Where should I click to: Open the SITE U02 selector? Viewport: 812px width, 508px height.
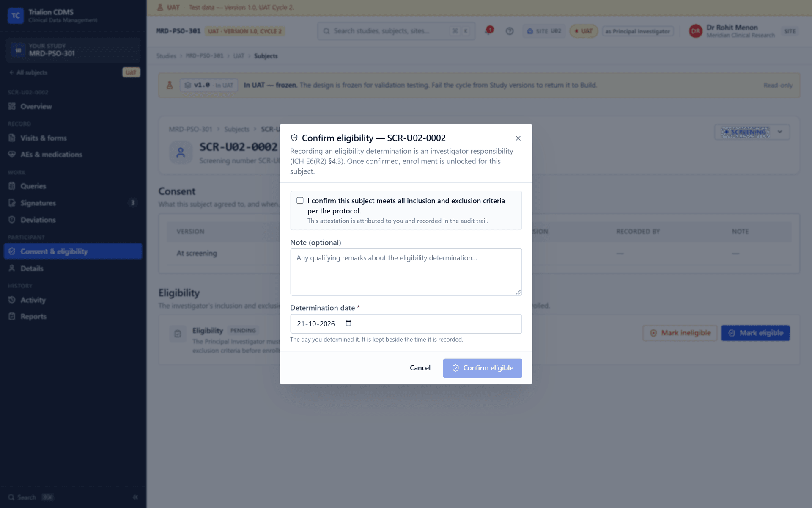pos(544,31)
